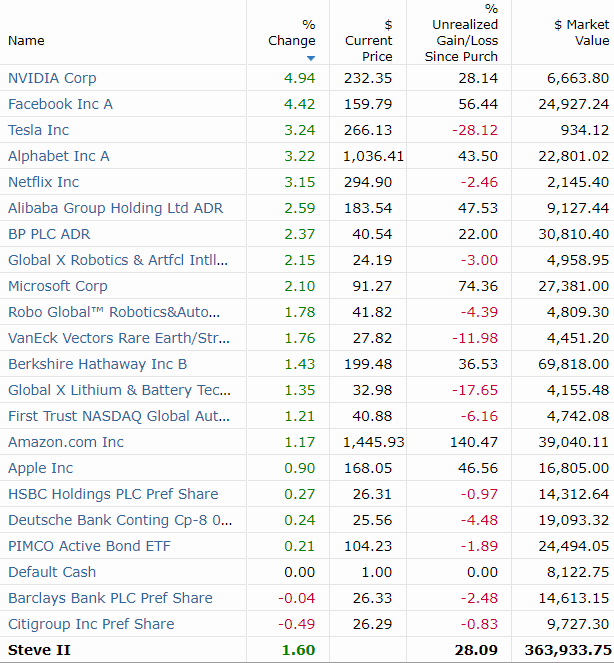The image size is (614, 663).
Task: Sort by $ Market Value column header
Action: tap(582, 33)
